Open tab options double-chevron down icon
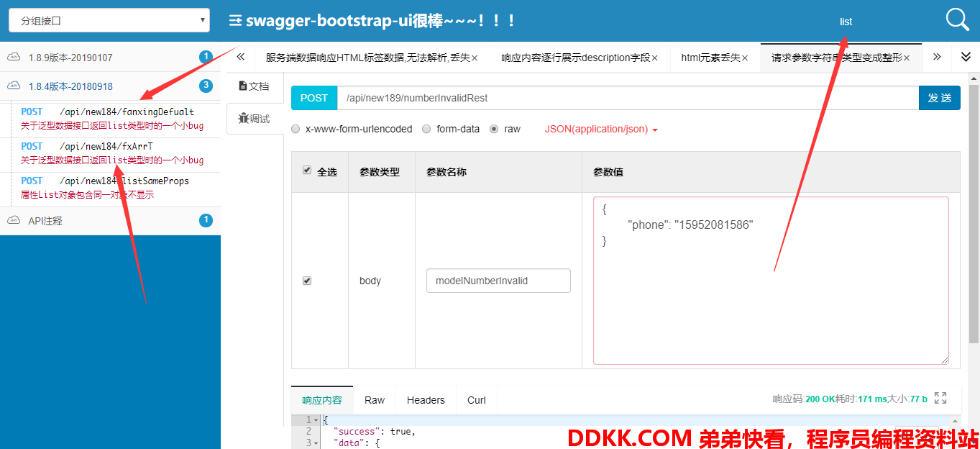The image size is (980, 449). 966,57
